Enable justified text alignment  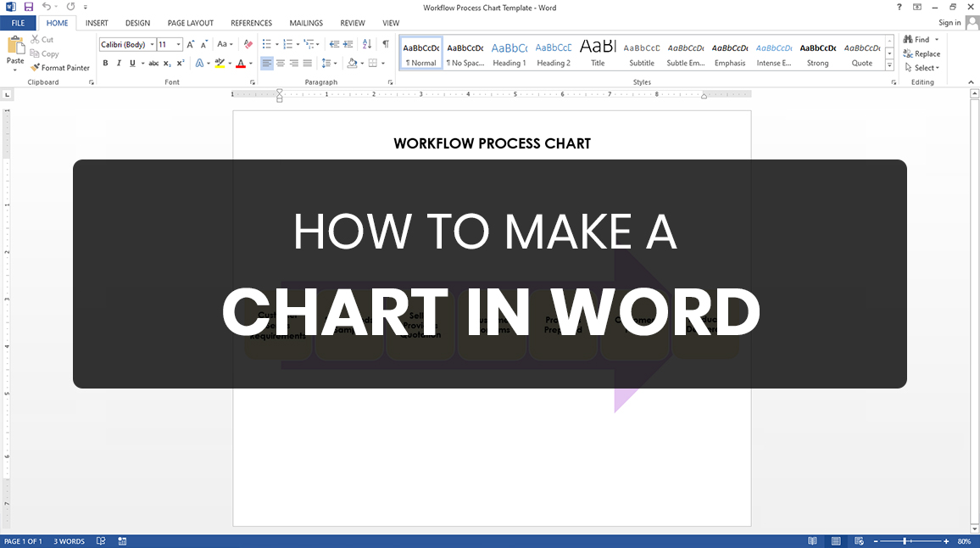coord(307,63)
